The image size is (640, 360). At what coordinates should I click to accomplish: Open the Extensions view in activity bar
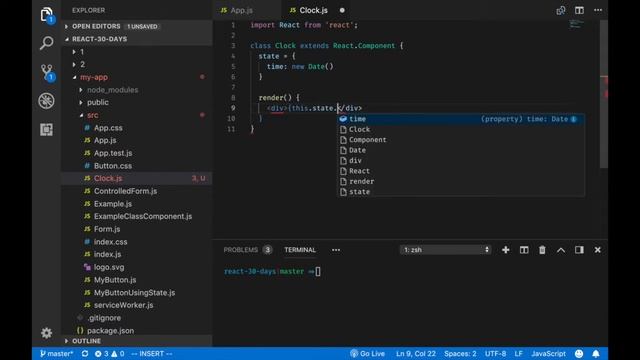point(47,129)
